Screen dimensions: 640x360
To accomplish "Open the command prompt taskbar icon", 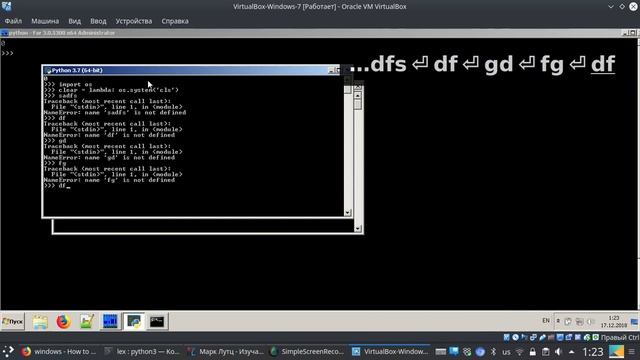I will pyautogui.click(x=157, y=322).
